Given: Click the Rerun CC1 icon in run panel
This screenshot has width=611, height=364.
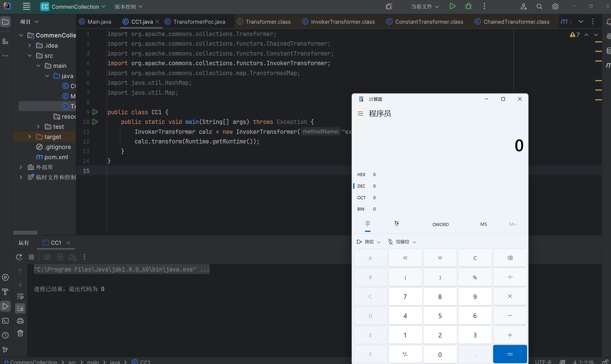Looking at the screenshot, I should 19,257.
